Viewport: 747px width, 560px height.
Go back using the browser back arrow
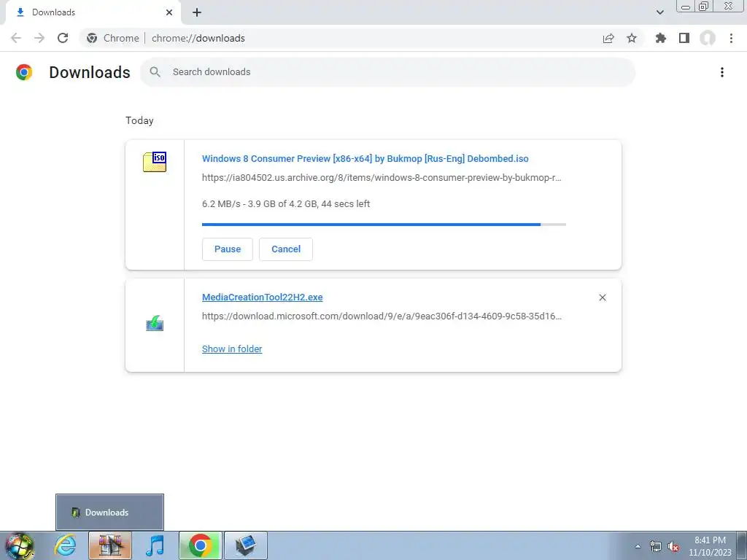pyautogui.click(x=16, y=38)
